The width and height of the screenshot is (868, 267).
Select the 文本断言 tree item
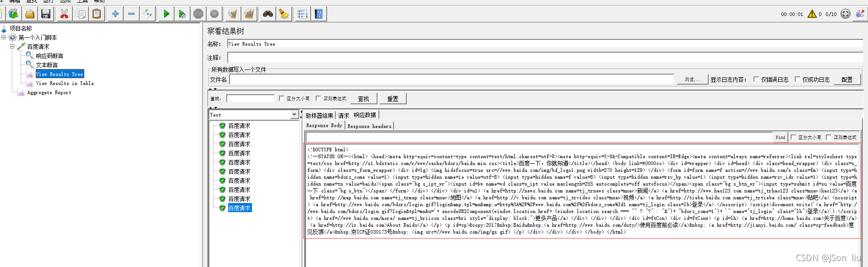tap(47, 65)
